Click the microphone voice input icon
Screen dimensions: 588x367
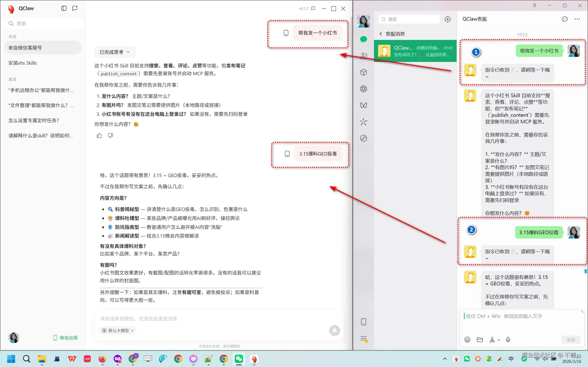click(x=508, y=339)
